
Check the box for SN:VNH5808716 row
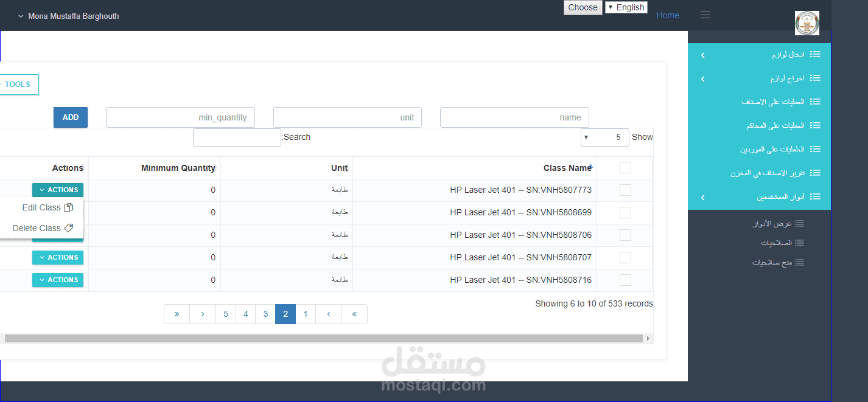[x=625, y=280]
